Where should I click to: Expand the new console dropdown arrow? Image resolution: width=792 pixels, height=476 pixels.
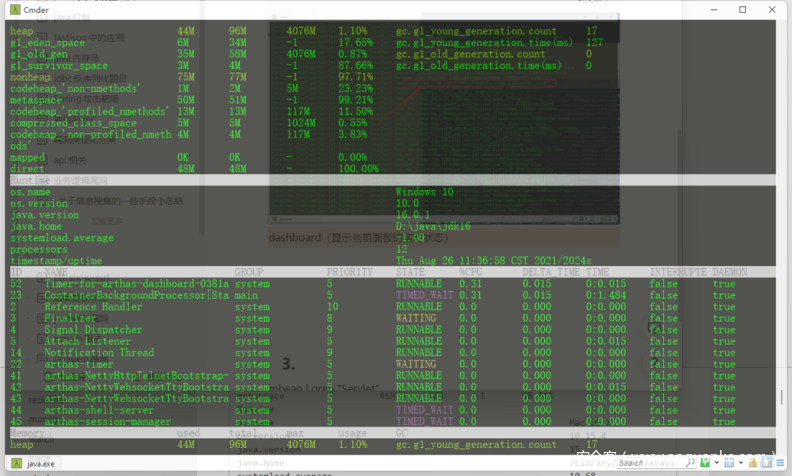(717, 462)
